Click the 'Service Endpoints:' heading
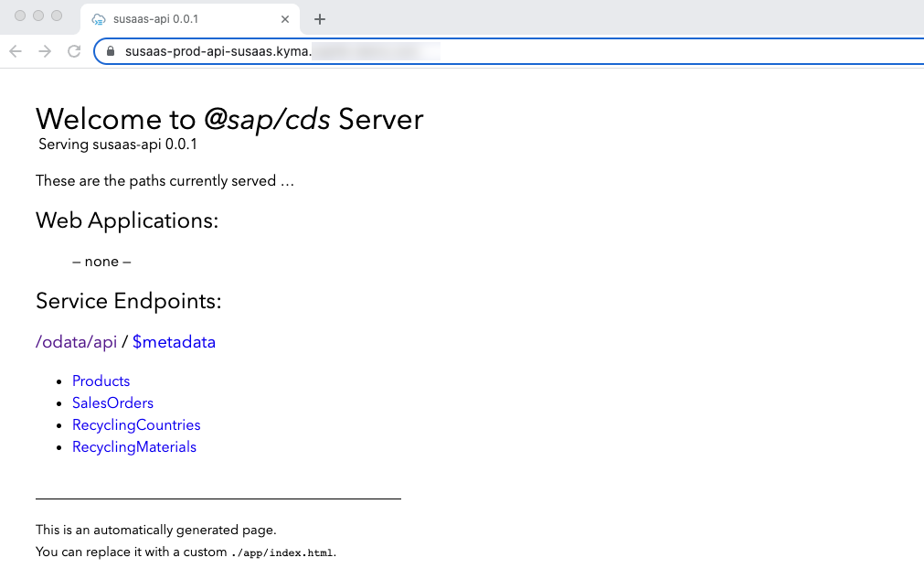The height and width of the screenshot is (579, 924). tap(129, 301)
